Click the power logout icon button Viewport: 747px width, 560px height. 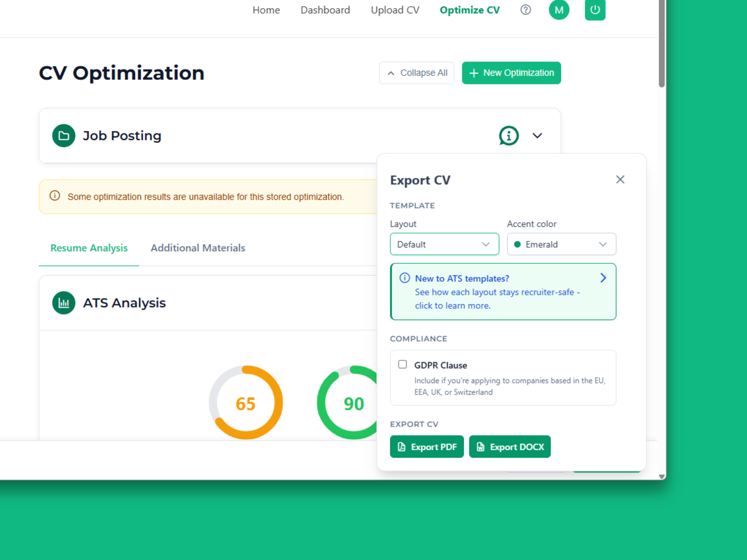click(595, 10)
